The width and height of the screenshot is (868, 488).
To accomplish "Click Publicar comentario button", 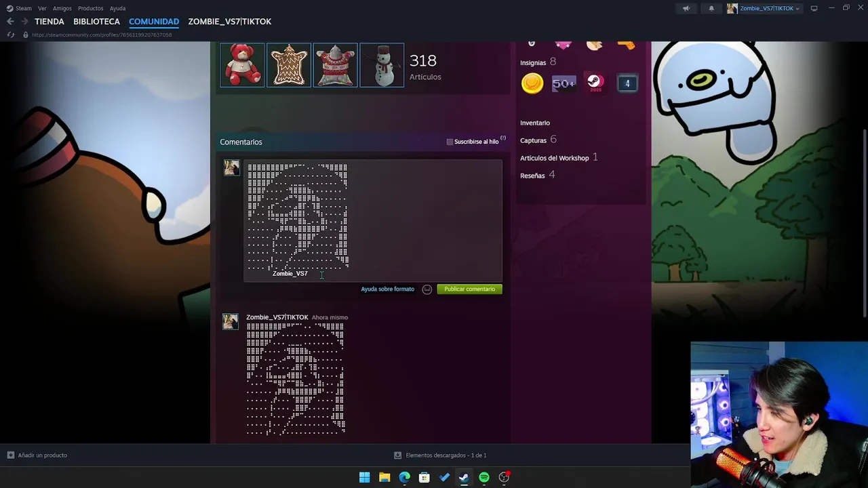I will (x=469, y=289).
